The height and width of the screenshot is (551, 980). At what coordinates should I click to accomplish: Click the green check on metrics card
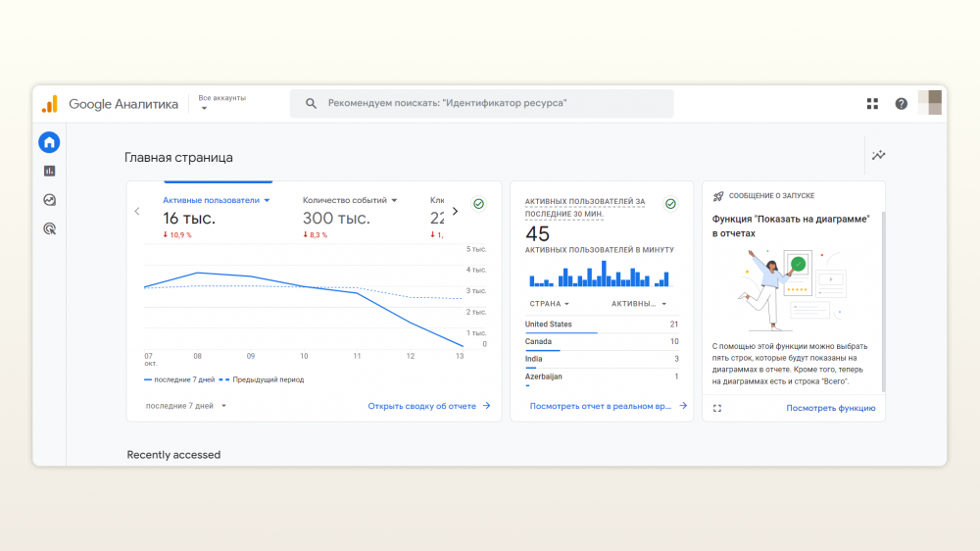479,204
